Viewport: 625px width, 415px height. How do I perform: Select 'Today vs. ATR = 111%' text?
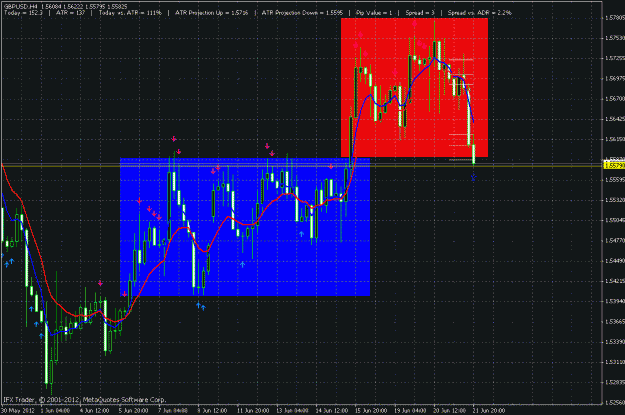click(130, 13)
